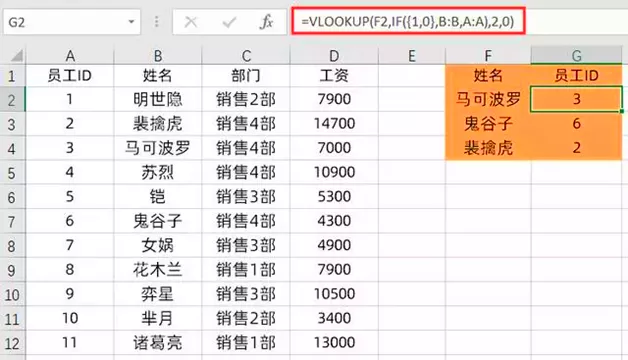
Task: Click the selected cell G2 showing 3
Action: [576, 99]
